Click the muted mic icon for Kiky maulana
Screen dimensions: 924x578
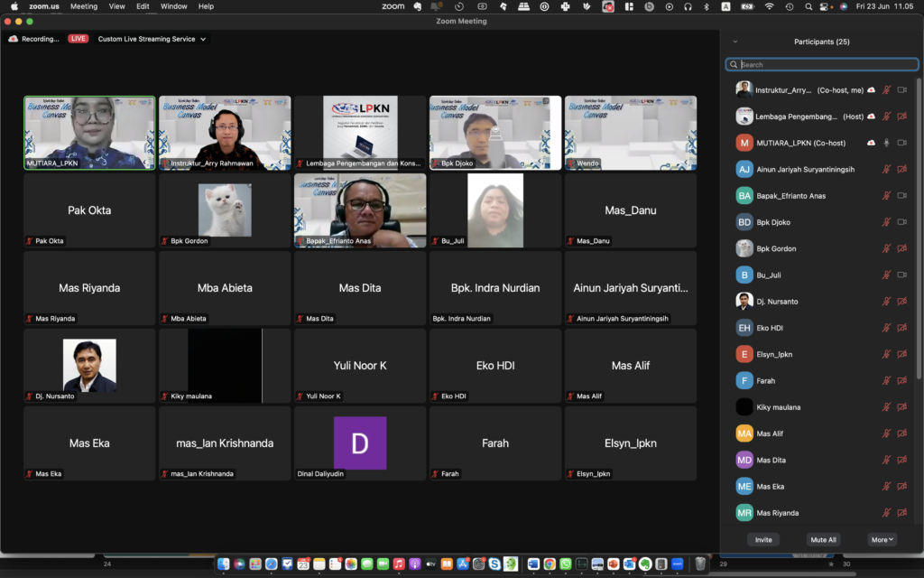pyautogui.click(x=886, y=407)
